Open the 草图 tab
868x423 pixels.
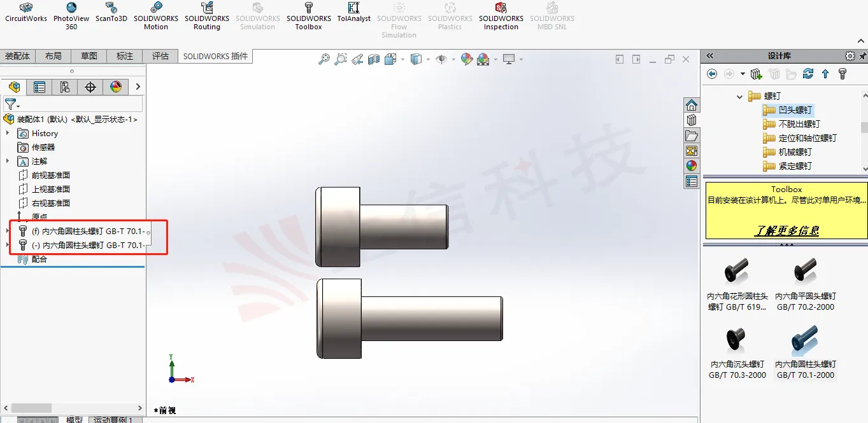(89, 56)
